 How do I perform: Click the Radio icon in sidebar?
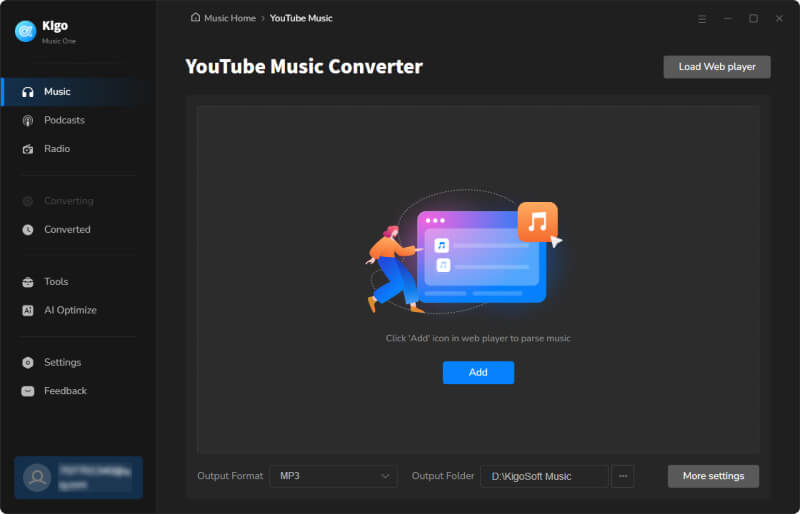(x=28, y=149)
